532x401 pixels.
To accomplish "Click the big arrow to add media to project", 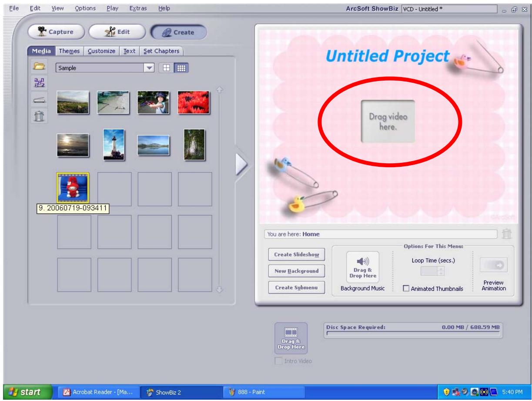I will [241, 165].
